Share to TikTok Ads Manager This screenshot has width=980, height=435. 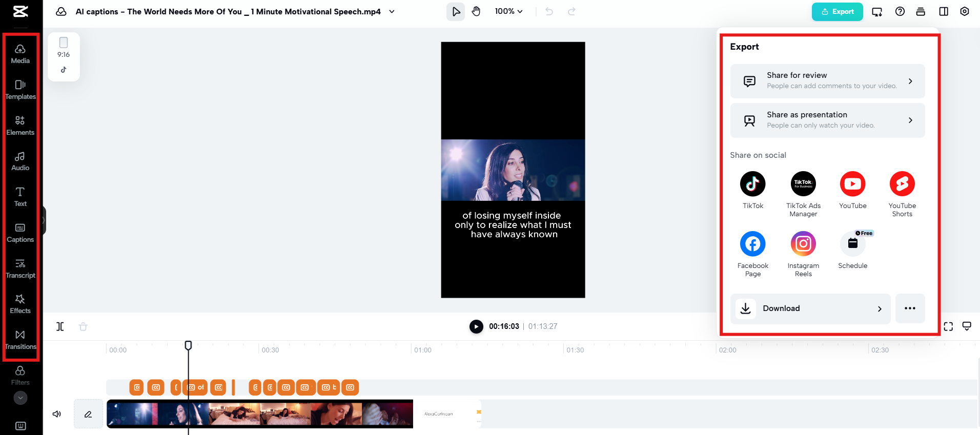(803, 184)
